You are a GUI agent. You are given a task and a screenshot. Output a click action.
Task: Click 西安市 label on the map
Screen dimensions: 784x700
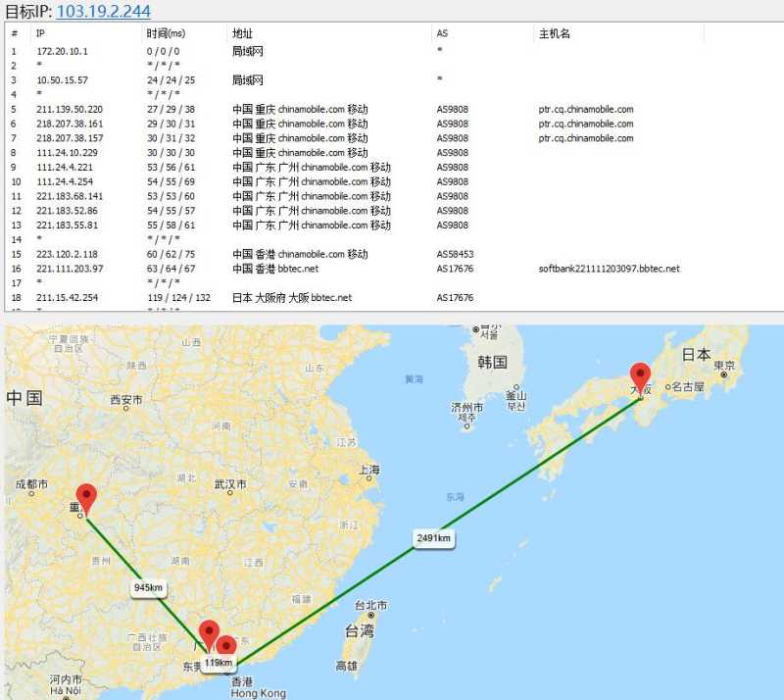126,399
